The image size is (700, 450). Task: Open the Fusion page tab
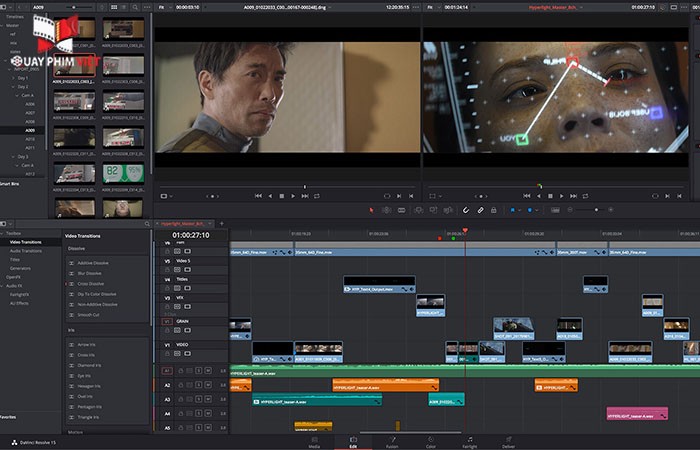click(x=391, y=441)
